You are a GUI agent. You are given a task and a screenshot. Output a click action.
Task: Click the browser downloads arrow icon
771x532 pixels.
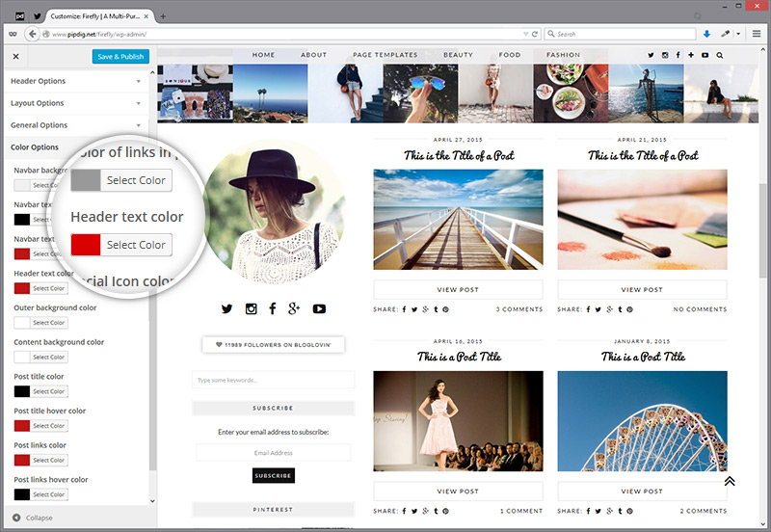coord(706,34)
